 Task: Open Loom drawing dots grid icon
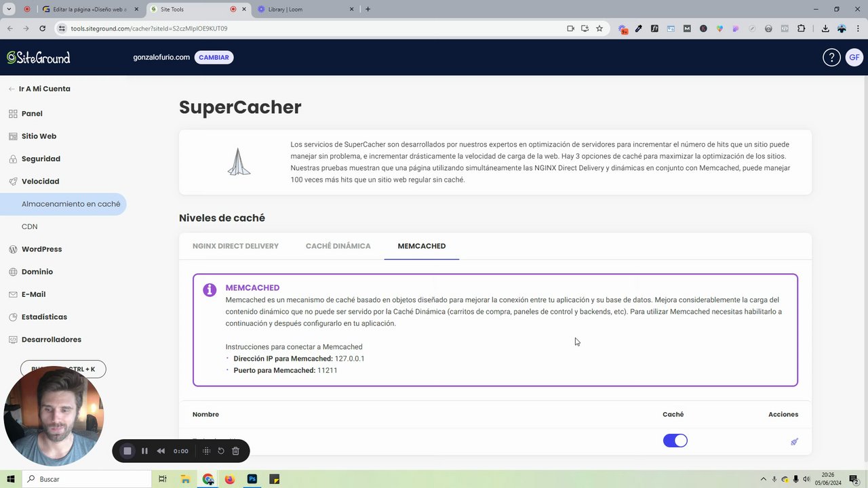206,451
